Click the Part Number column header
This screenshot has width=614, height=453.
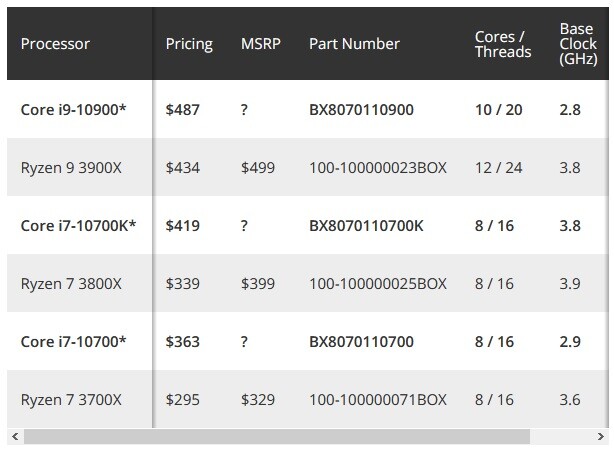point(354,44)
